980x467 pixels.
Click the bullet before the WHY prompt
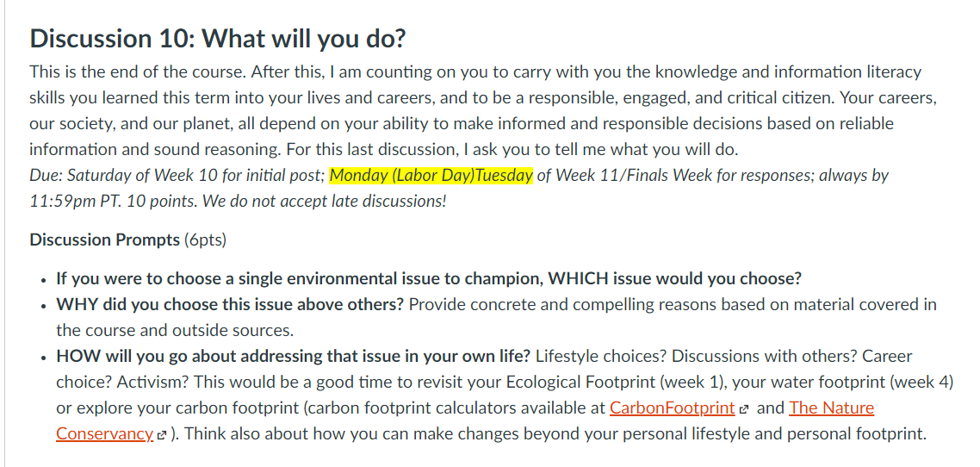pyautogui.click(x=42, y=307)
